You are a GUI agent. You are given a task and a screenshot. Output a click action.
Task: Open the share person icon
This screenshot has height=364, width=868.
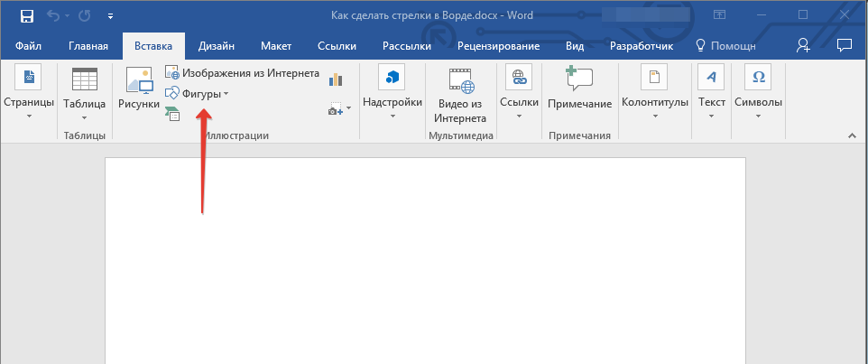[x=803, y=46]
